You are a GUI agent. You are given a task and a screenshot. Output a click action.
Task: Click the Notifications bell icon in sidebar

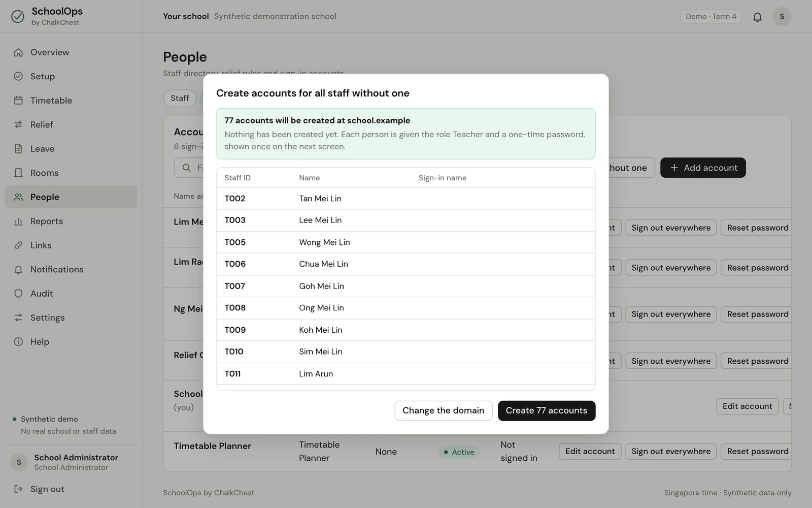pos(18,269)
